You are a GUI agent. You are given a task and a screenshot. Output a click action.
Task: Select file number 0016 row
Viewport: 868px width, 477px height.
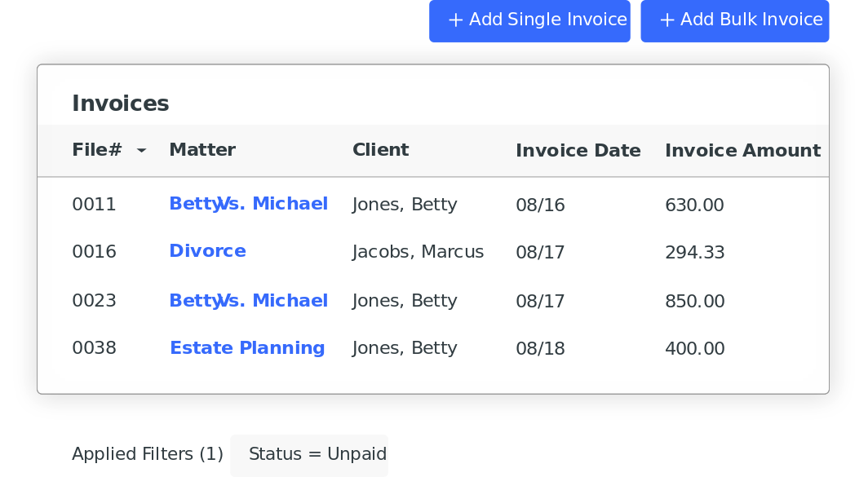click(94, 252)
